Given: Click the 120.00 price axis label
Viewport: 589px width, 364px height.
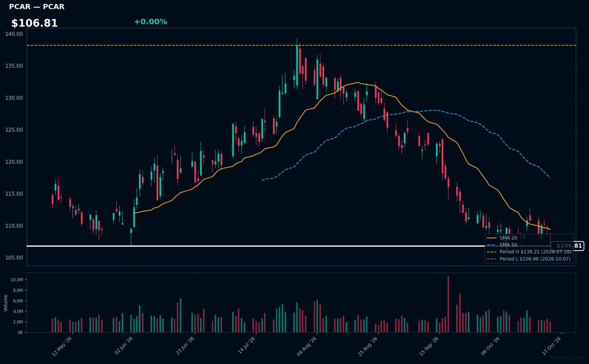Looking at the screenshot, I should click(x=15, y=162).
